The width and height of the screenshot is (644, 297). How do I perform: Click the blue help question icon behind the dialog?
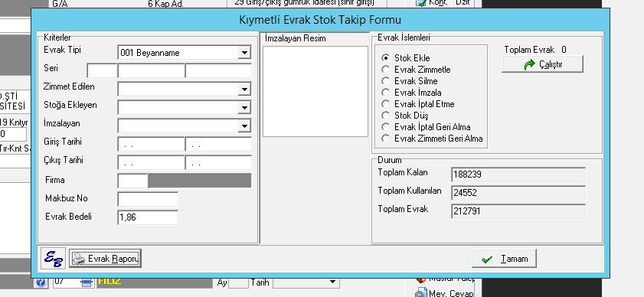click(x=41, y=282)
